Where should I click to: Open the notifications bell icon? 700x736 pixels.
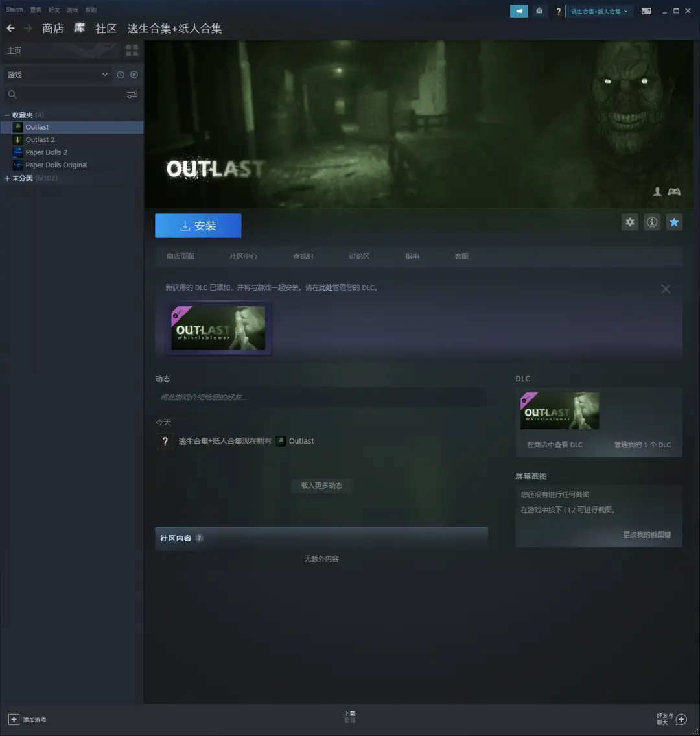coord(539,11)
